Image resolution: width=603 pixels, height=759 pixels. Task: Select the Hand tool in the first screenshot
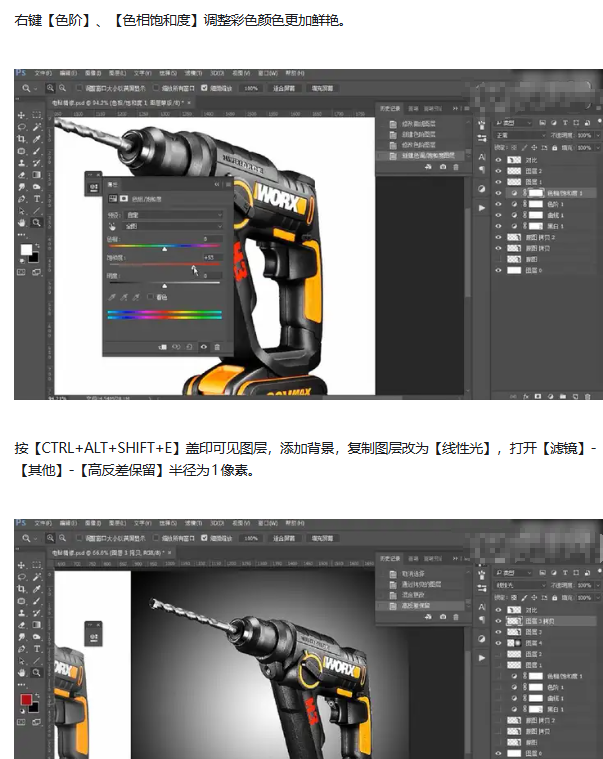point(21,223)
